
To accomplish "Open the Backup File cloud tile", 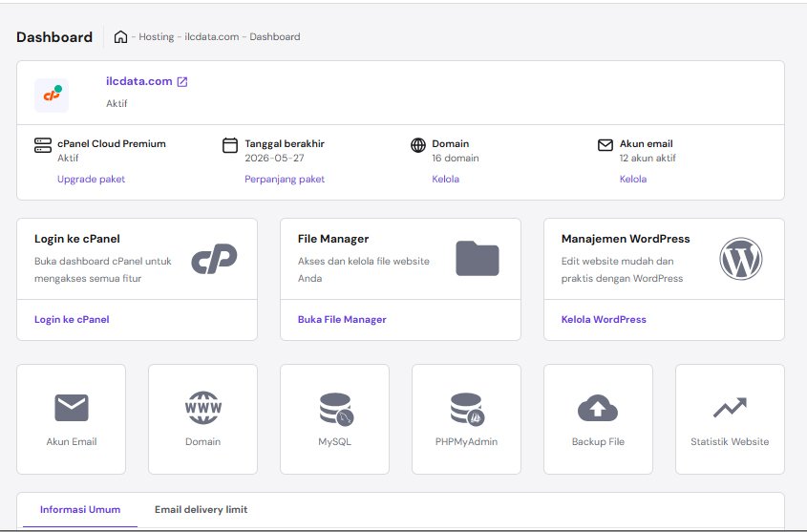I will [x=598, y=419].
